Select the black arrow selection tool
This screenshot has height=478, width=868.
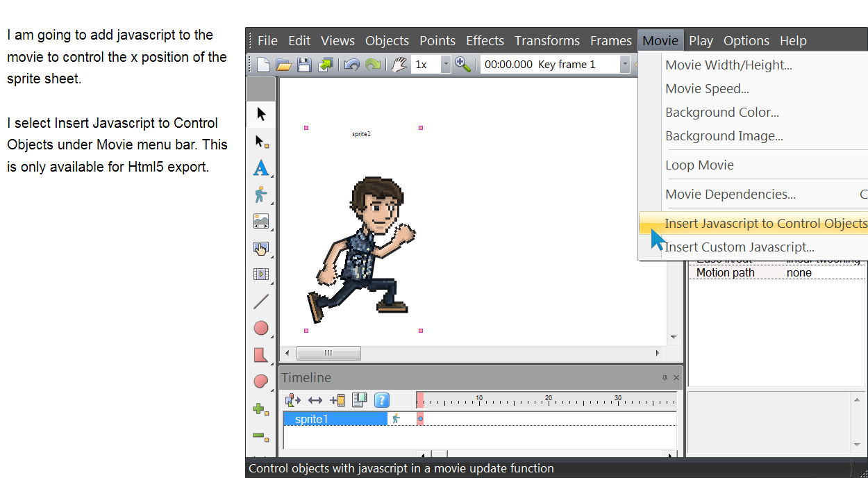261,114
